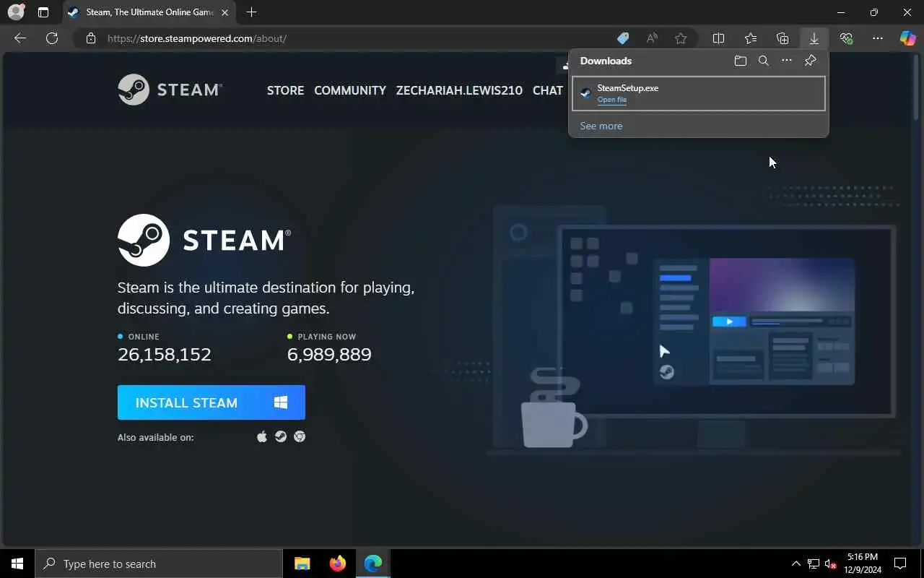
Task: Click the Apple macOS download icon
Action: click(x=262, y=436)
